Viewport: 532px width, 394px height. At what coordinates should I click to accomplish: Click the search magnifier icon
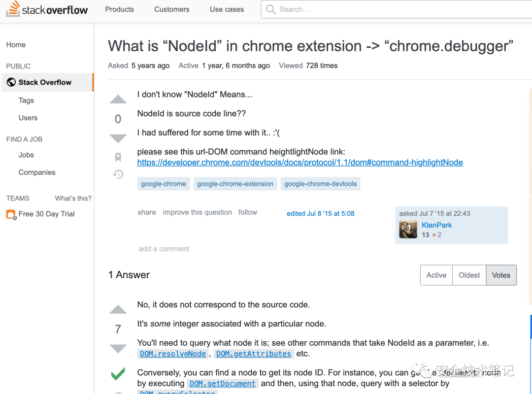[270, 9]
